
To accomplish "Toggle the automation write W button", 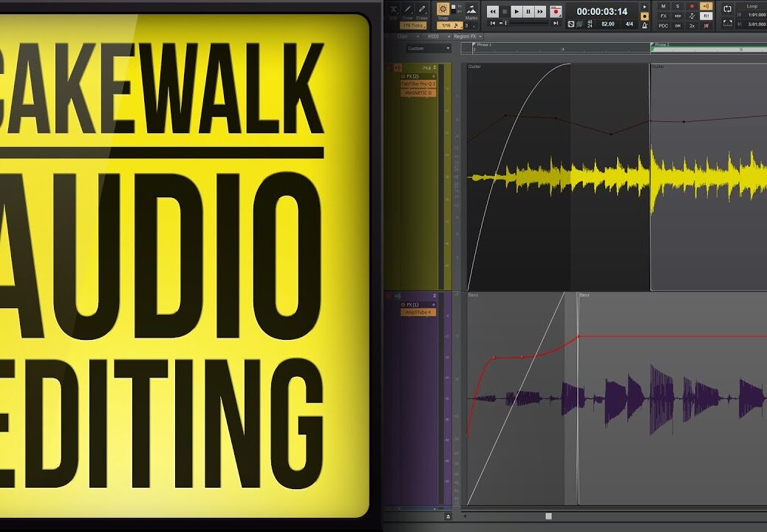I will point(706,25).
